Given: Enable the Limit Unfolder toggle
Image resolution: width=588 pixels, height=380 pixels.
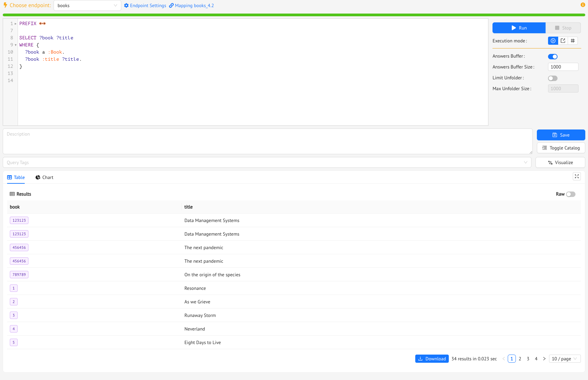Looking at the screenshot, I should tap(552, 78).
